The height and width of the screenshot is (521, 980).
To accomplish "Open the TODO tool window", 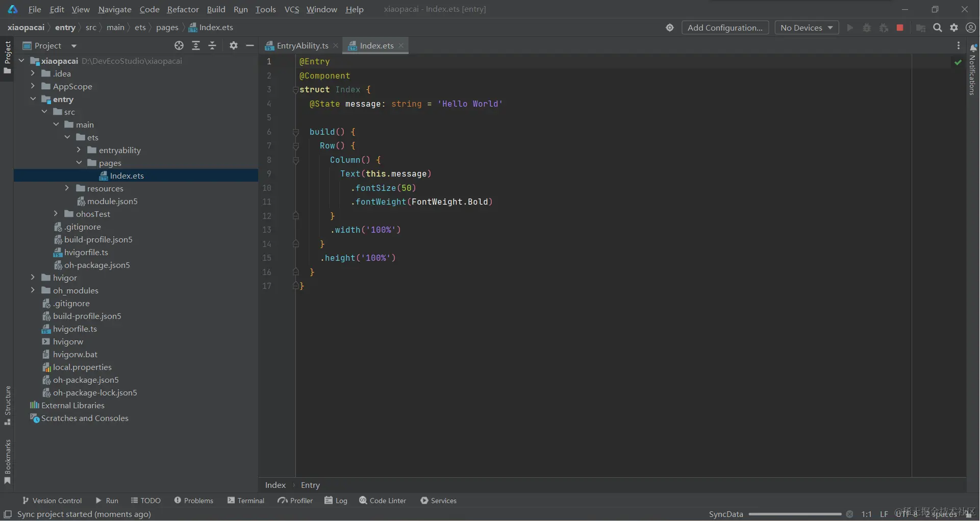I will (x=146, y=501).
